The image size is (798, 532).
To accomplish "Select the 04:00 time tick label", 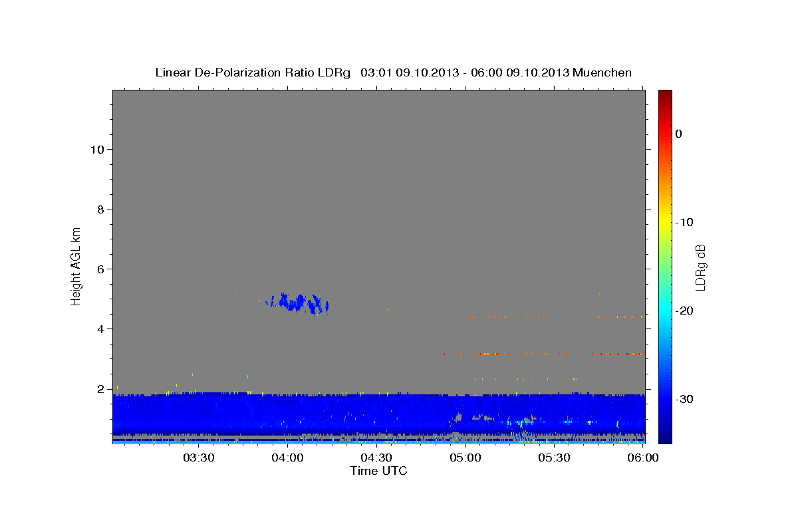I will 288,458.
